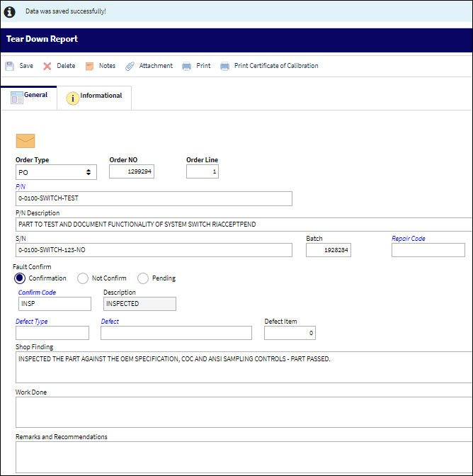
Task: Click the 'Data was saved successfully!' message
Action: click(x=66, y=11)
